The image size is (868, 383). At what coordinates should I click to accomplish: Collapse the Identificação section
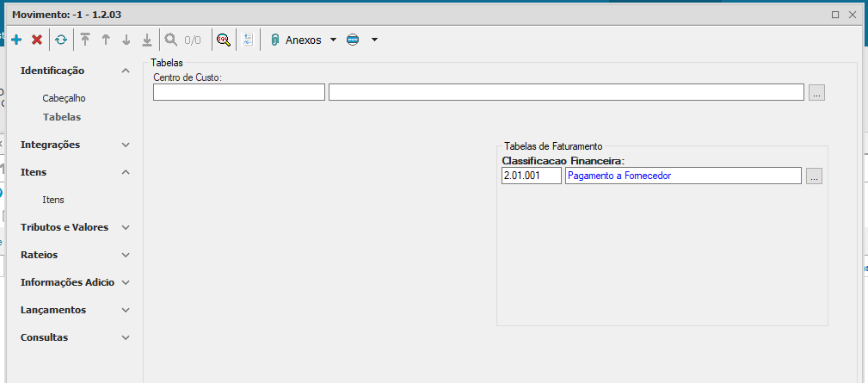[126, 71]
